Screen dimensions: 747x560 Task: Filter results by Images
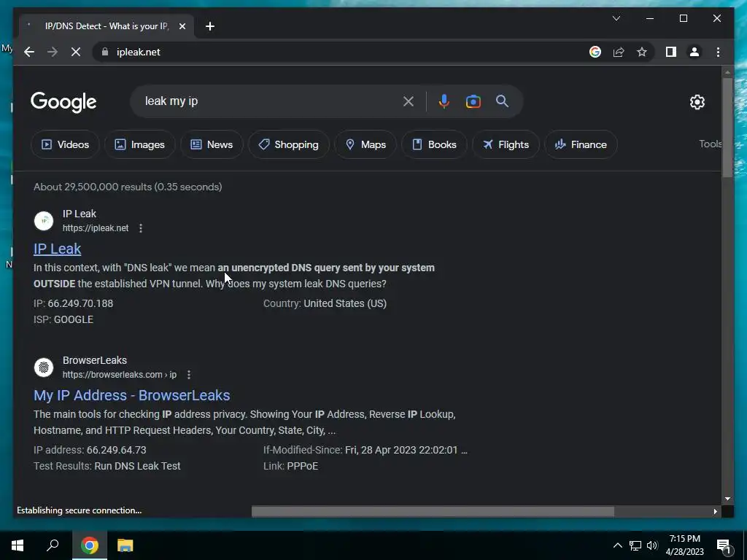click(139, 144)
